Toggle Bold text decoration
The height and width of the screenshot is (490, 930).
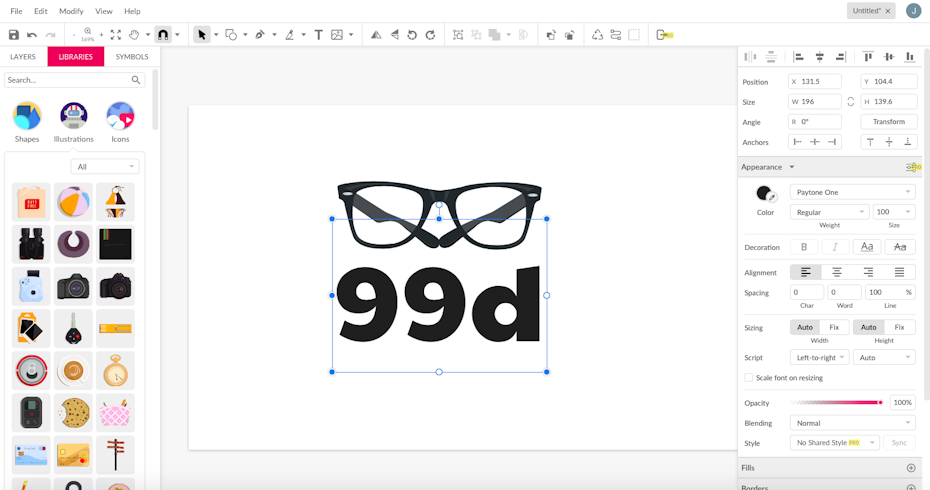pos(804,247)
